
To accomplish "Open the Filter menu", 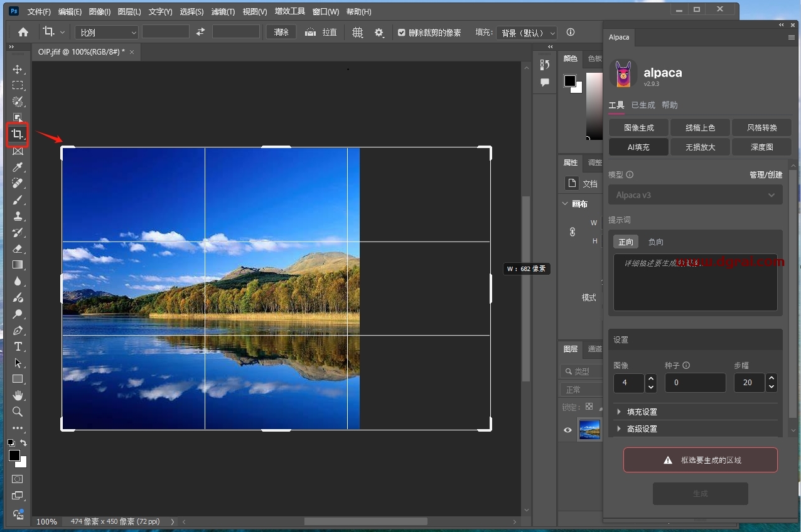I will click(223, 12).
